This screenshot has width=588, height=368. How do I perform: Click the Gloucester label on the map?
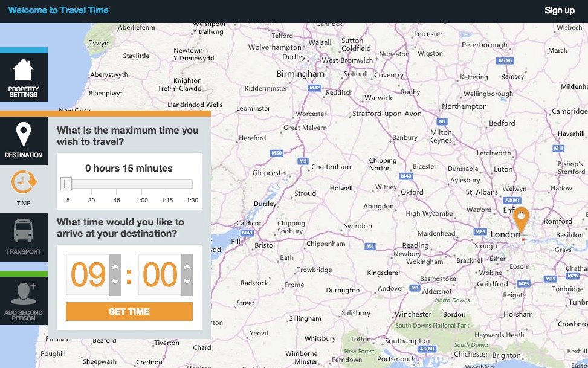pos(270,173)
